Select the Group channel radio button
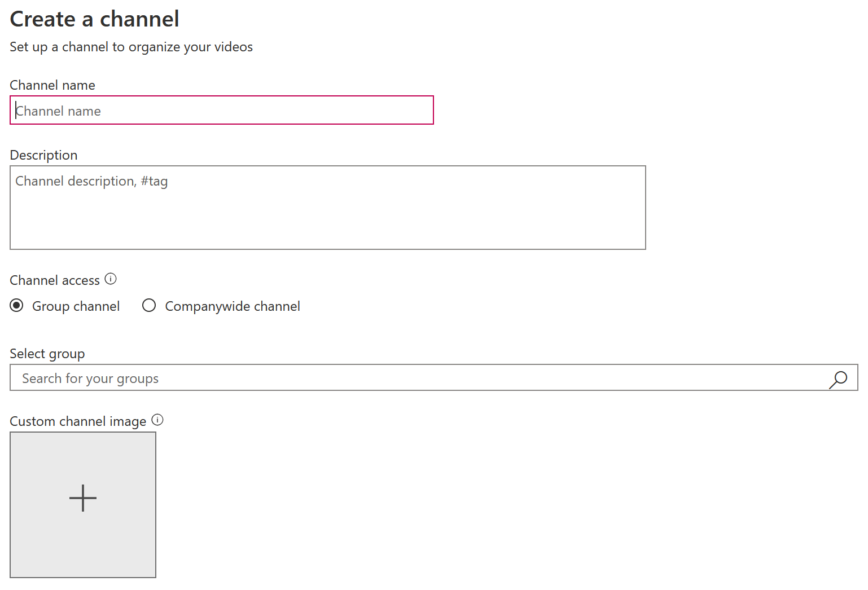The image size is (868, 590). pyautogui.click(x=16, y=306)
